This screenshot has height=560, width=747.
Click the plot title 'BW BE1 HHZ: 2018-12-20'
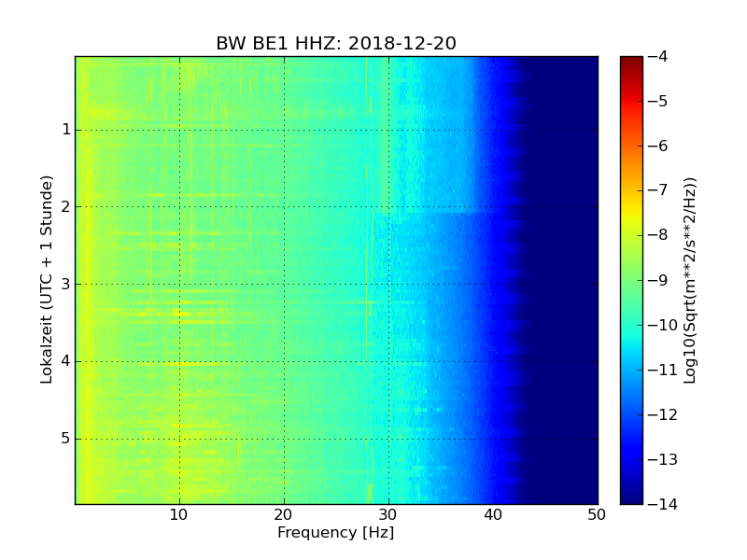(336, 43)
